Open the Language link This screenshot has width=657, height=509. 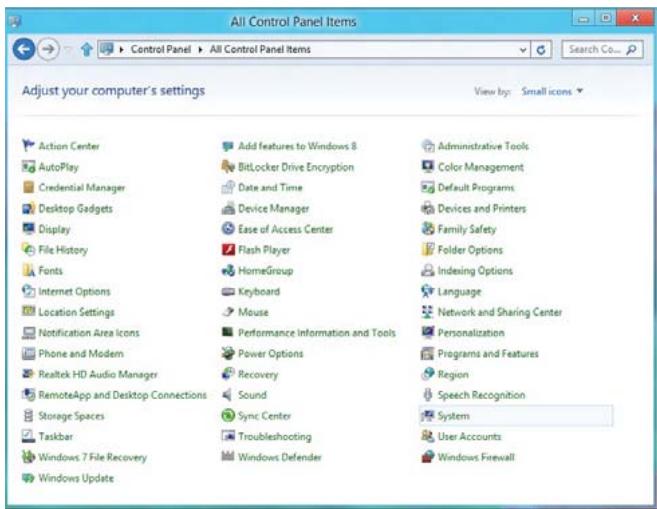point(459,291)
